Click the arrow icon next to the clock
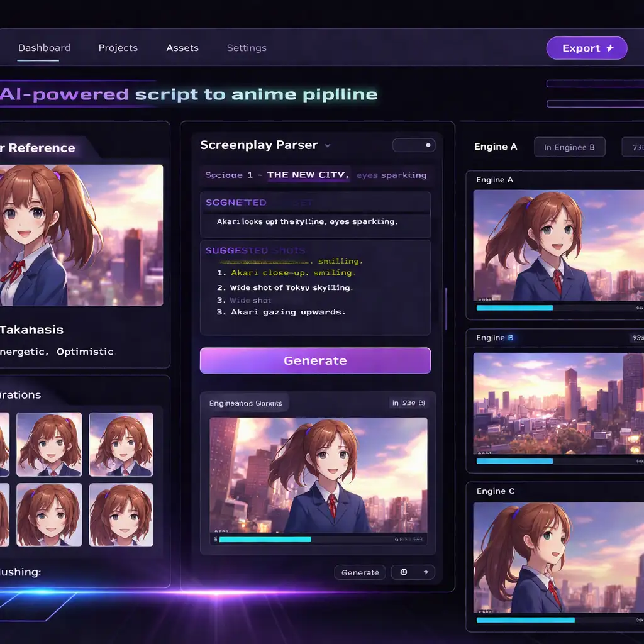Viewport: 644px width, 644px height. pyautogui.click(x=426, y=572)
